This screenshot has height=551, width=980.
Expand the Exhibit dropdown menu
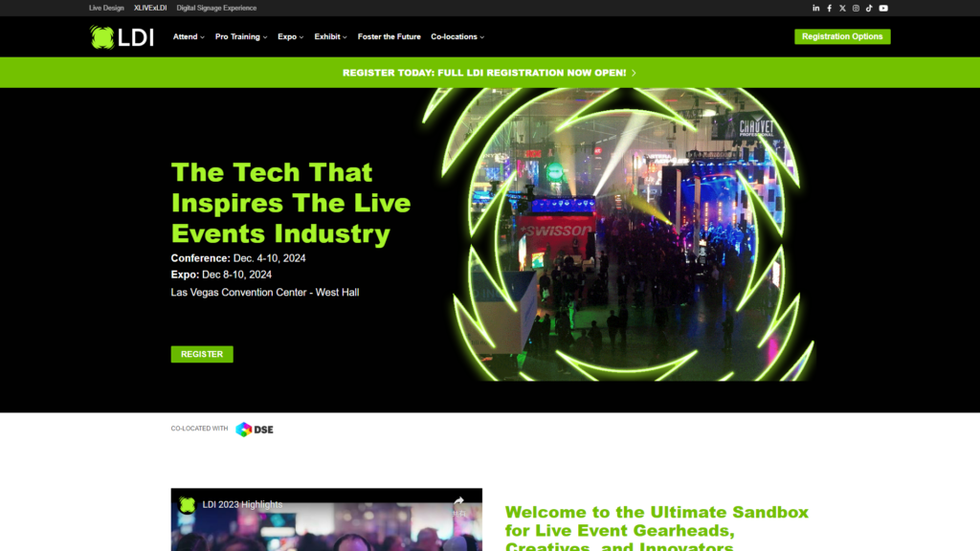(330, 37)
